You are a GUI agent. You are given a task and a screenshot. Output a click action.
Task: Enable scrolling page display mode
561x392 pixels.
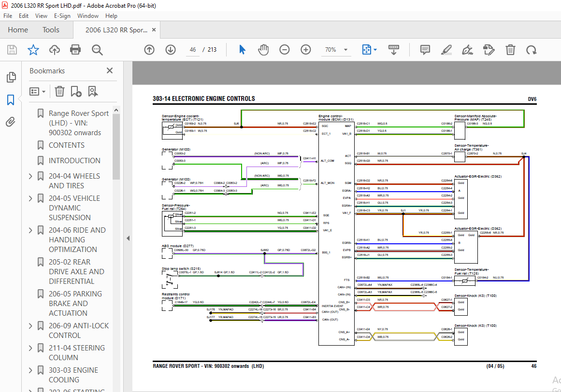point(393,50)
